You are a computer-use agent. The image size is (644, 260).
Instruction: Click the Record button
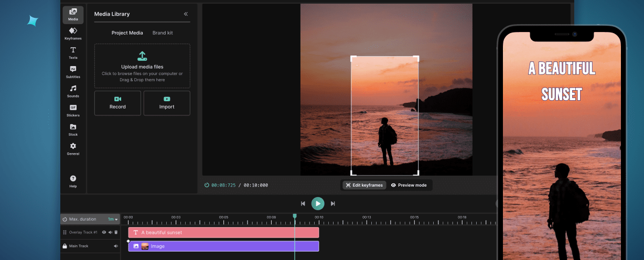click(117, 103)
